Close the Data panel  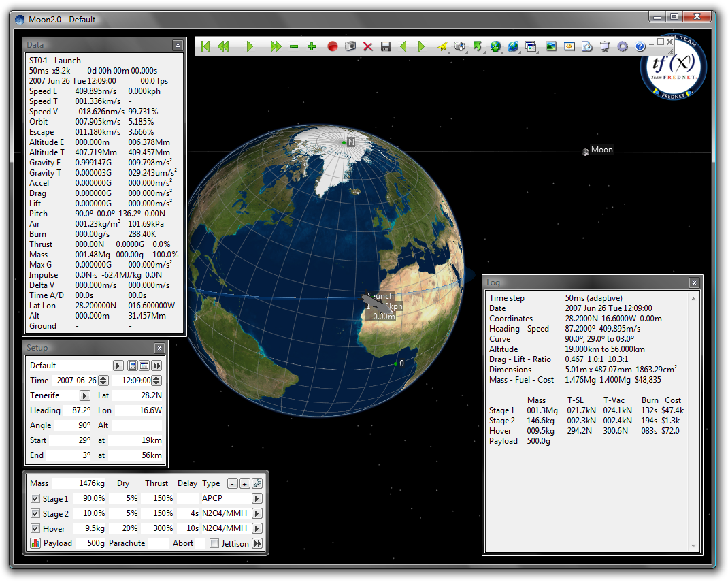(x=178, y=45)
